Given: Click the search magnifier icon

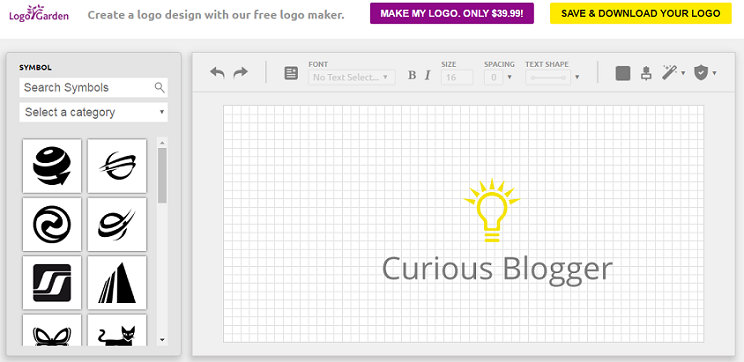Looking at the screenshot, I should [159, 87].
